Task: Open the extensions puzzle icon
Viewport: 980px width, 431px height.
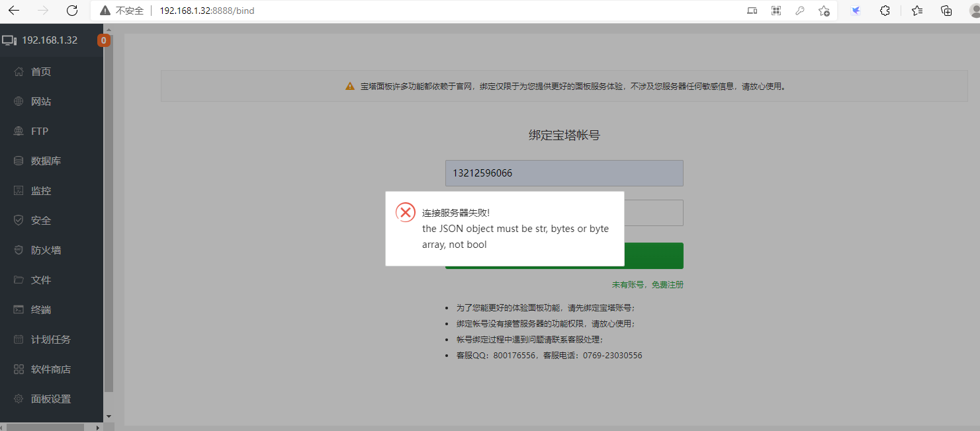Action: [x=885, y=11]
